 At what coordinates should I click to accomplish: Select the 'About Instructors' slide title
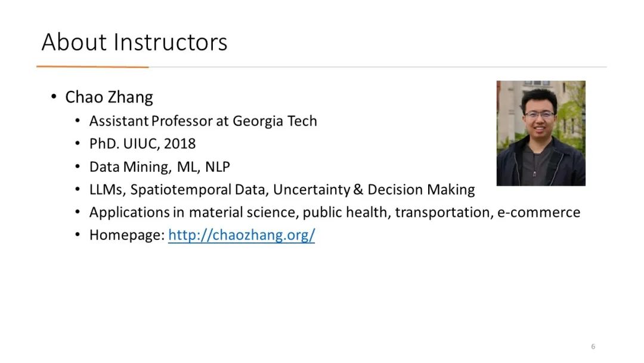click(134, 42)
